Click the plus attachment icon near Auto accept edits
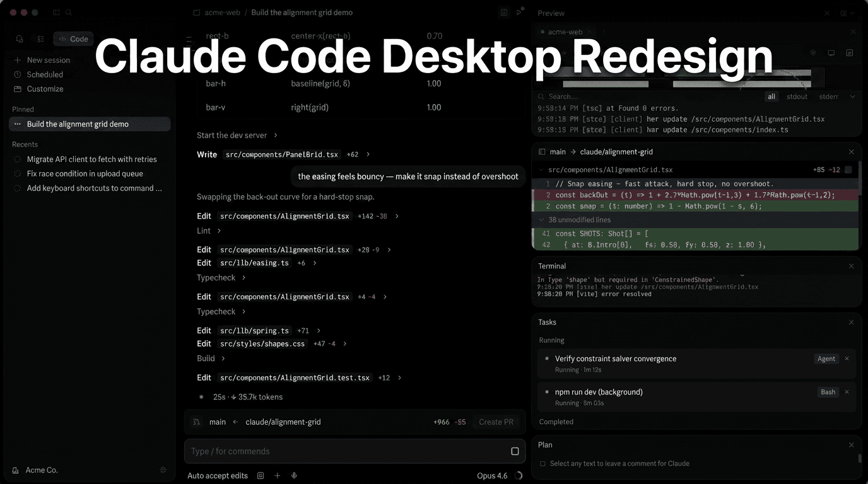Screen dimensions: 868x484 pos(278,475)
